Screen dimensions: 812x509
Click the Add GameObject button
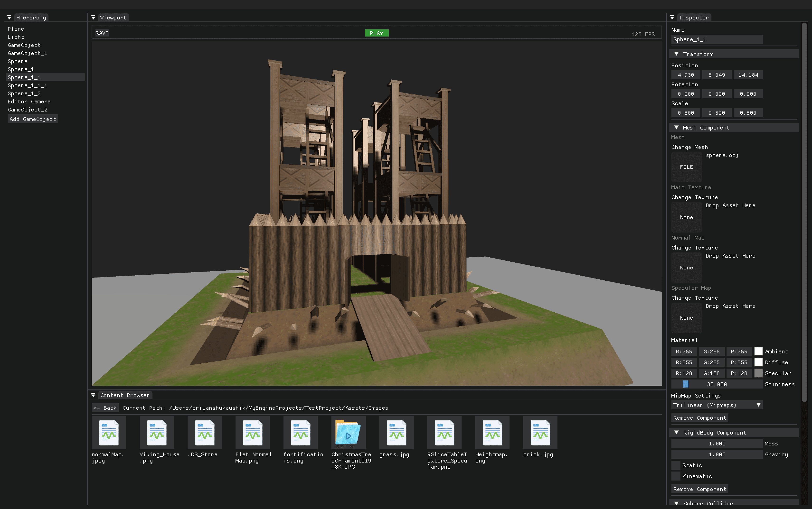(x=33, y=119)
